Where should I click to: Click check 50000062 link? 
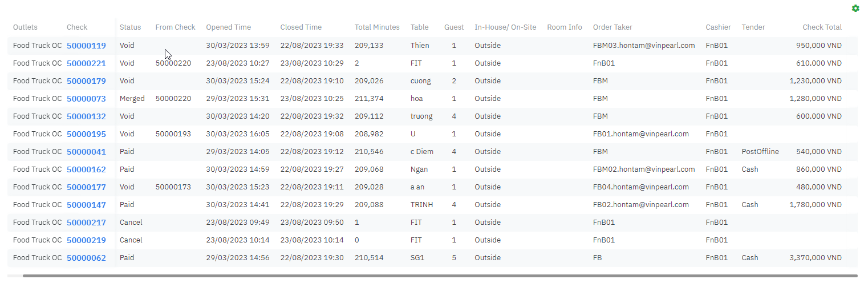[86, 258]
